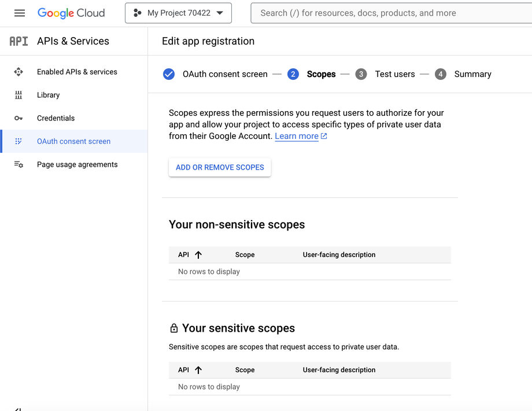Click the lock icon beside sensitive scopes
Viewport: 532px width, 411px height.
pos(173,328)
